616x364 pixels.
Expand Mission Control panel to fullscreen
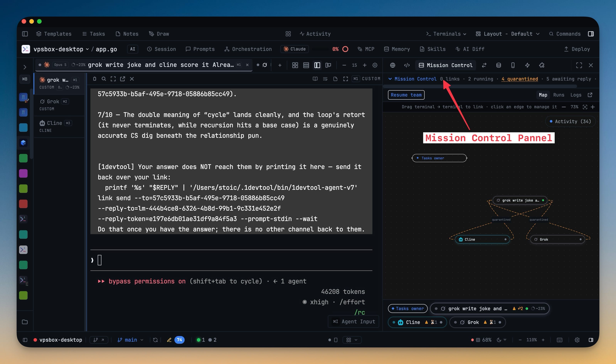tap(579, 65)
